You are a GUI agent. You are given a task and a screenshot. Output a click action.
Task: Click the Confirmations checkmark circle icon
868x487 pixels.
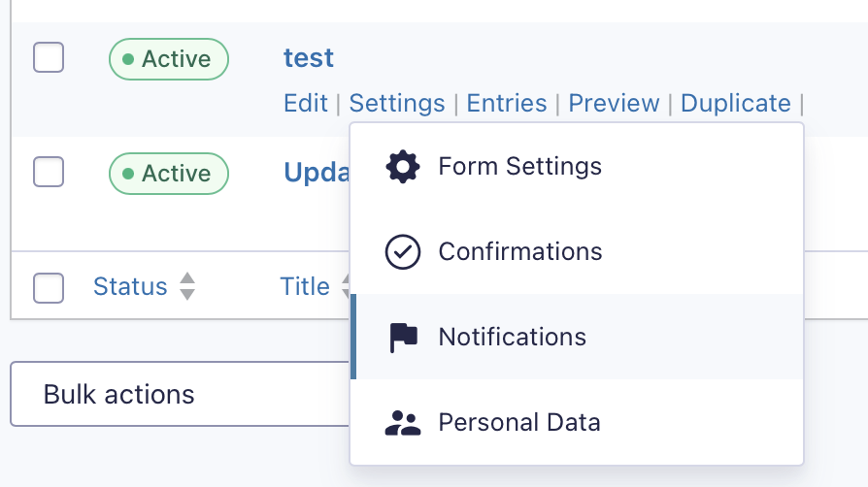click(x=403, y=252)
